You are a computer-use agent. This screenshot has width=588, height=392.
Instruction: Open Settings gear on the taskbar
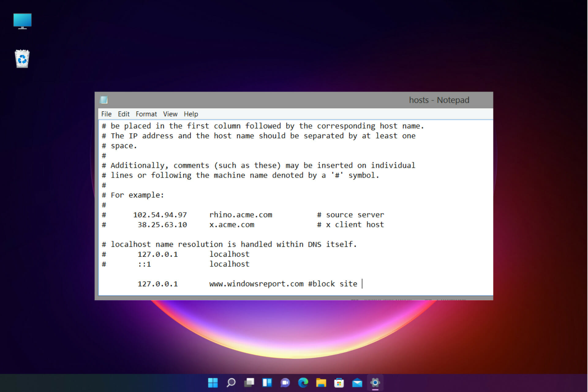pyautogui.click(x=375, y=383)
